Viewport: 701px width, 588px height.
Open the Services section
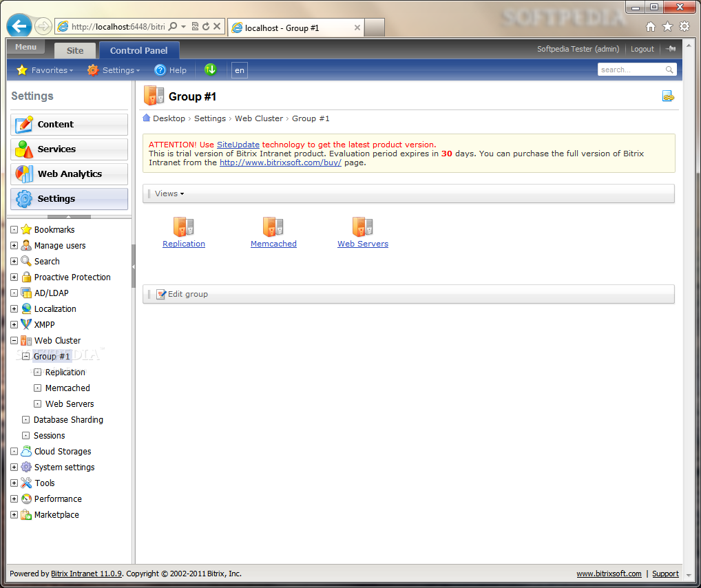pos(70,149)
